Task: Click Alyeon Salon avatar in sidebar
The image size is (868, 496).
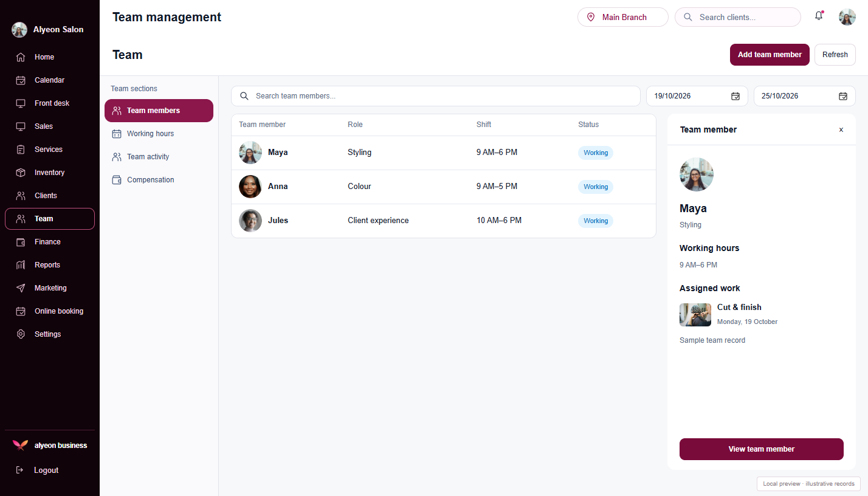Action: 19,30
